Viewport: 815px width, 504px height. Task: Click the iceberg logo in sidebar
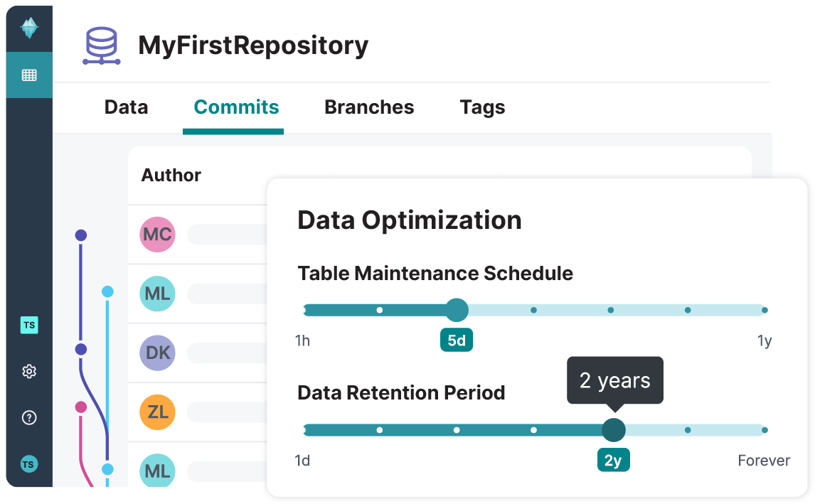coord(29,28)
